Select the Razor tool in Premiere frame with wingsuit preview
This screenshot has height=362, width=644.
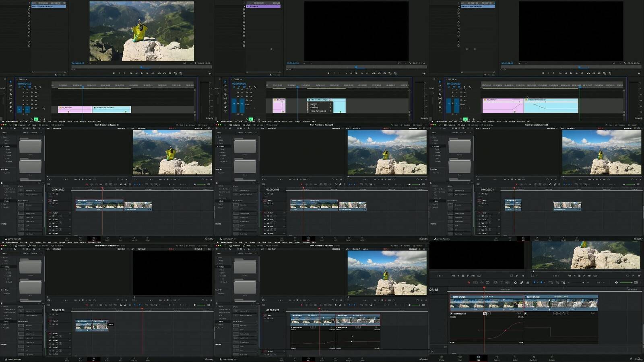pyautogui.click(x=10, y=94)
